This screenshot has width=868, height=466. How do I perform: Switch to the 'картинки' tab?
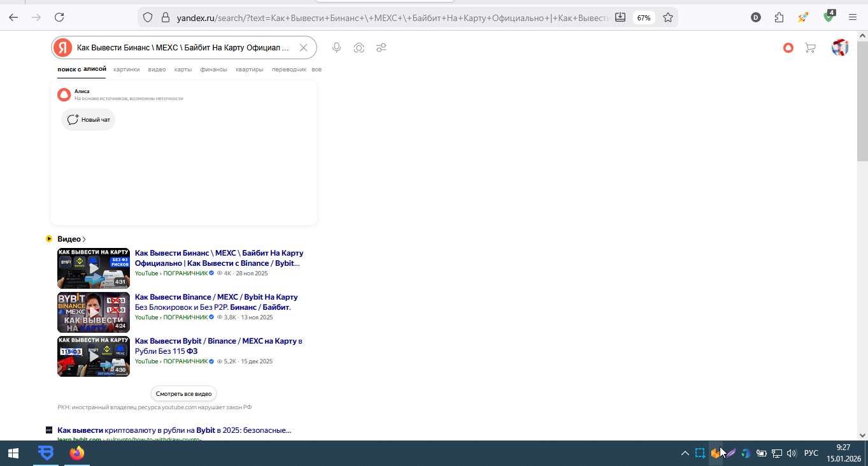127,69
